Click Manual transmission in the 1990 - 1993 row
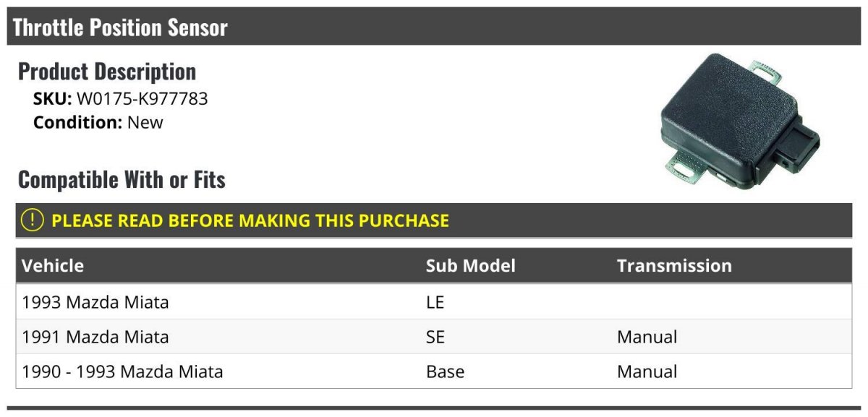The image size is (868, 417). click(x=647, y=371)
